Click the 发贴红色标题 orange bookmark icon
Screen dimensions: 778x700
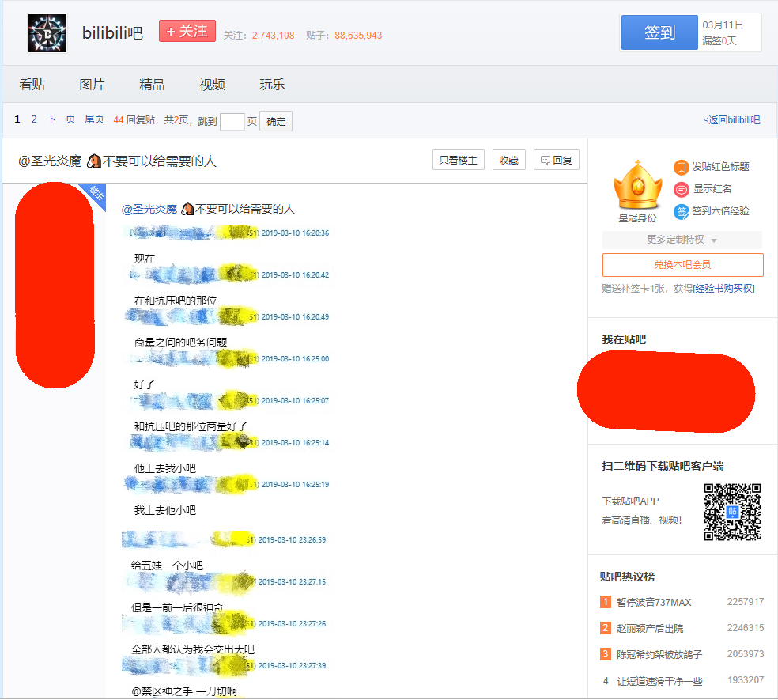click(681, 167)
